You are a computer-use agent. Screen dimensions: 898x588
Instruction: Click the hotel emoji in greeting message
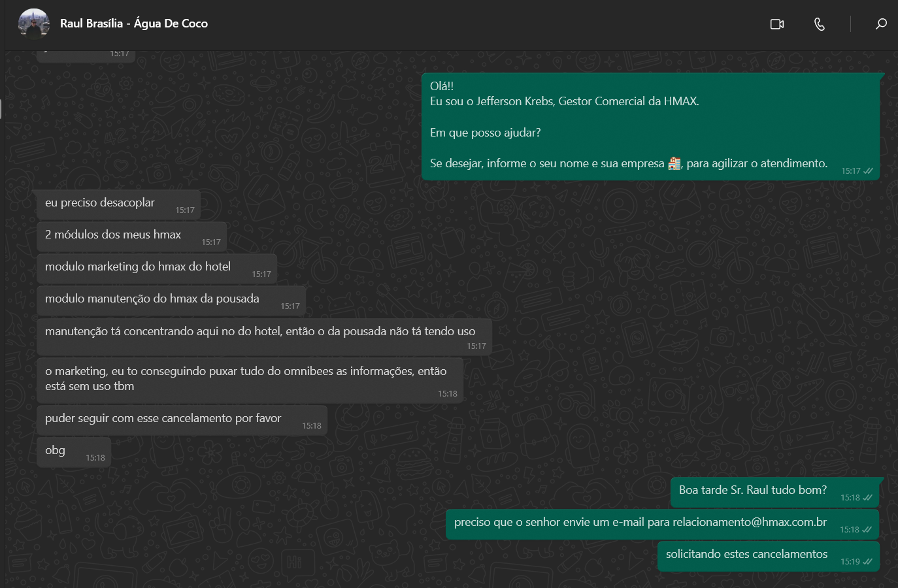pos(674,163)
